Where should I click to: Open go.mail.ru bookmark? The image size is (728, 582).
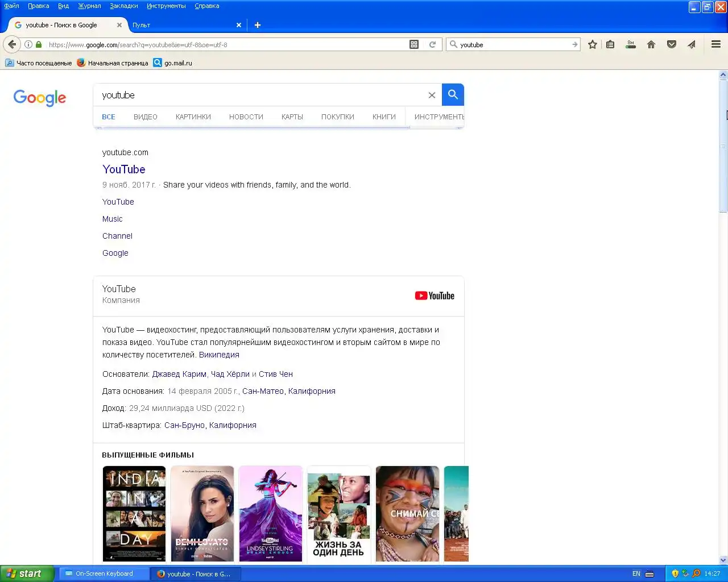tap(173, 63)
